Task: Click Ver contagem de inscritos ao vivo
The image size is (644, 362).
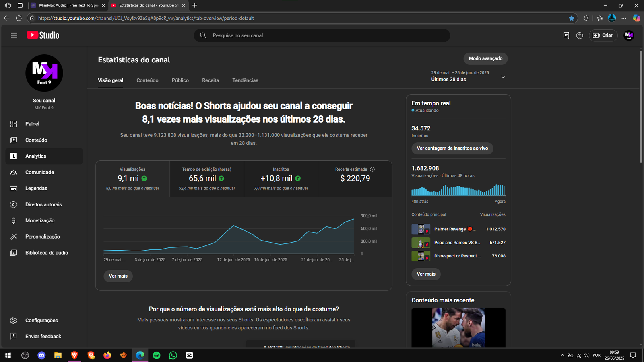Action: tap(452, 148)
